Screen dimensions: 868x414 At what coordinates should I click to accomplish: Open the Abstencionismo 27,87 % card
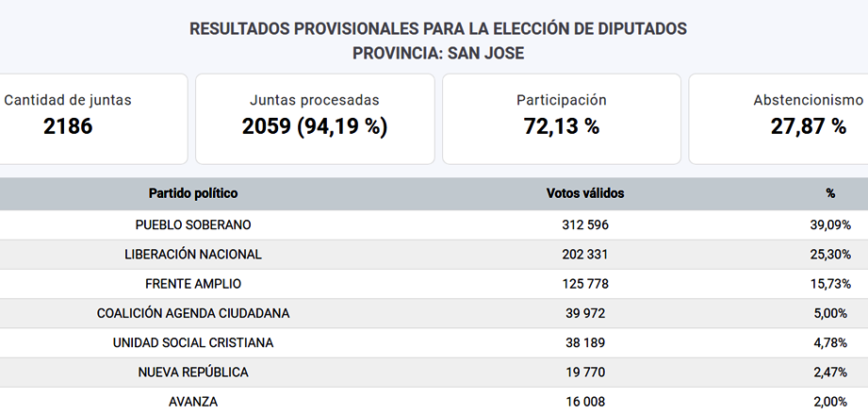coord(778,119)
